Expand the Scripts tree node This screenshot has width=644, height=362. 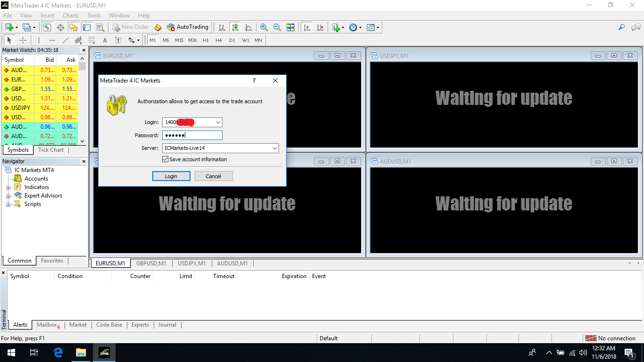point(8,204)
